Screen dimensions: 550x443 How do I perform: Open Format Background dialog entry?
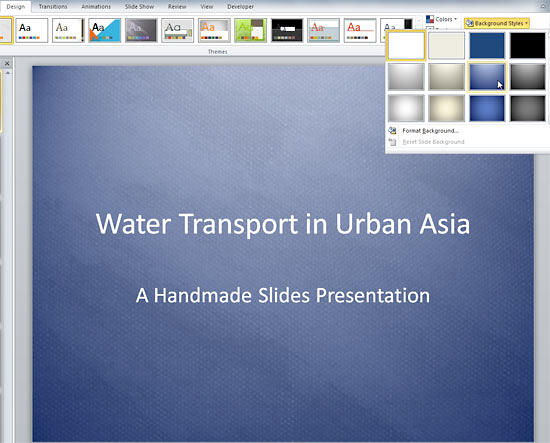[430, 131]
